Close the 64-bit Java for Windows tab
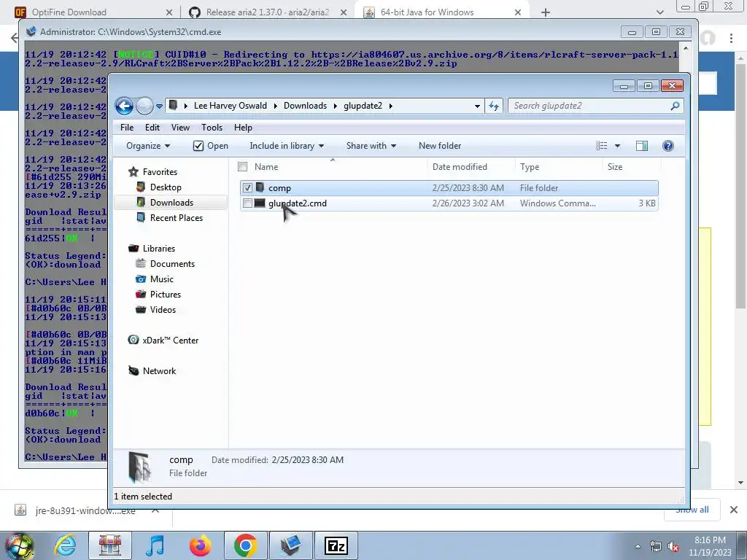The height and width of the screenshot is (560, 747). [x=518, y=12]
